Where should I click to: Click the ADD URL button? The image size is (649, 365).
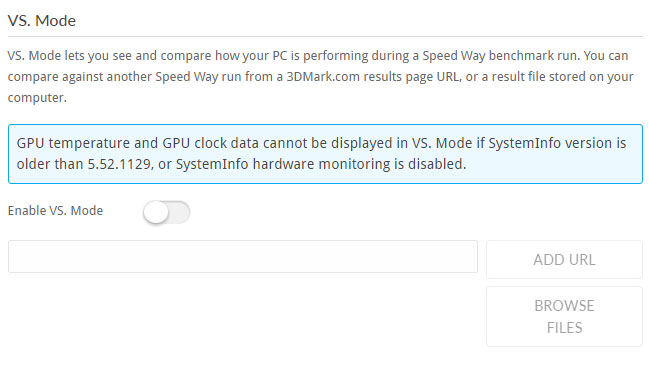pyautogui.click(x=564, y=259)
